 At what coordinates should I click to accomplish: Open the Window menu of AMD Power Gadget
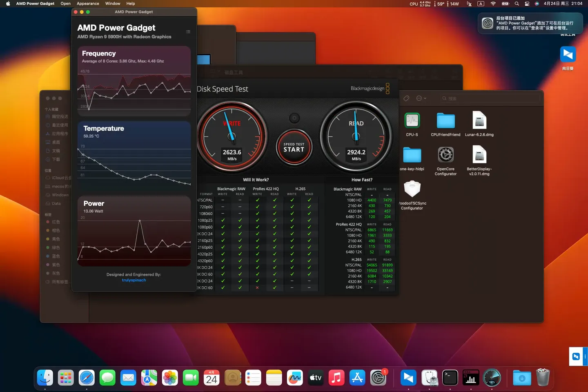[x=113, y=3]
